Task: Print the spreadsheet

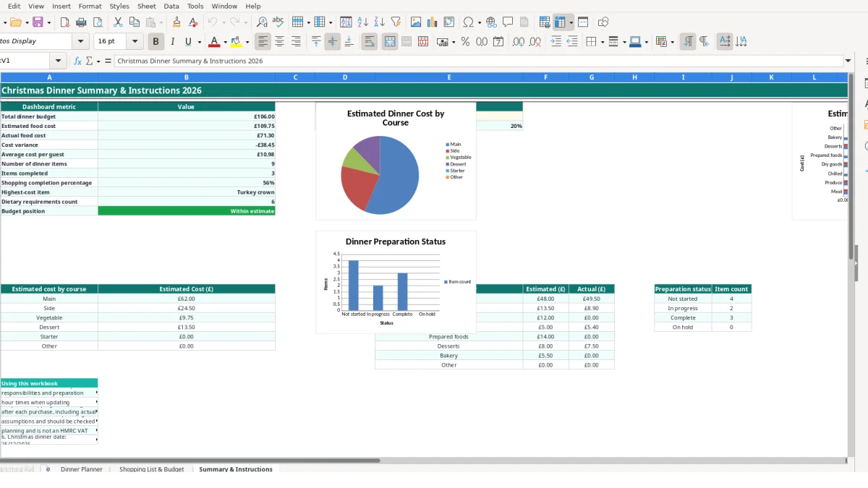Action: 81,22
